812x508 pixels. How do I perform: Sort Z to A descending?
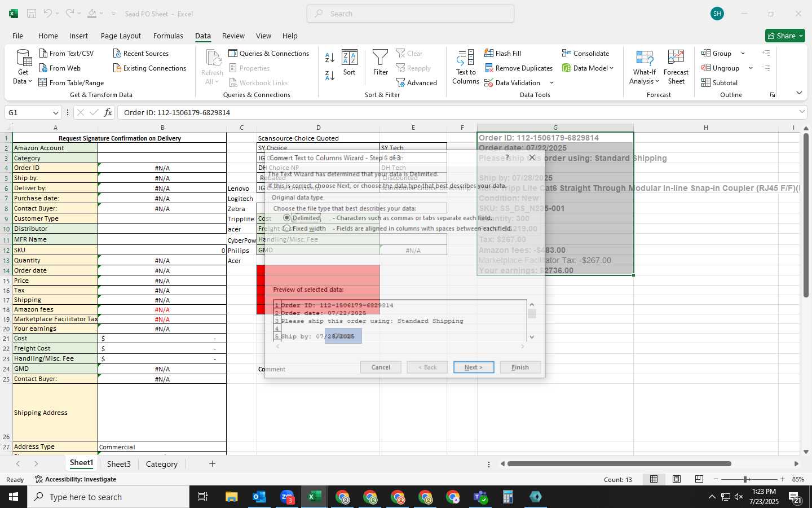pos(330,75)
